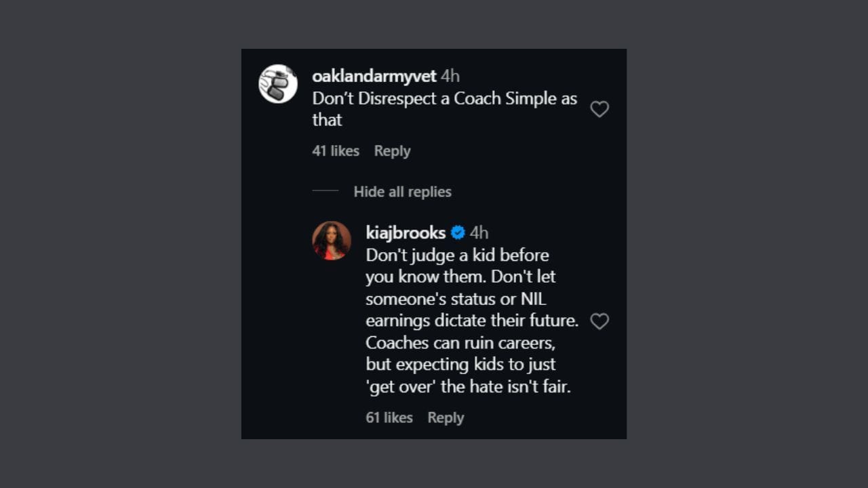This screenshot has height=488, width=868.
Task: Click the 4h timestamp on kiajbrooks' reply
Action: point(477,232)
